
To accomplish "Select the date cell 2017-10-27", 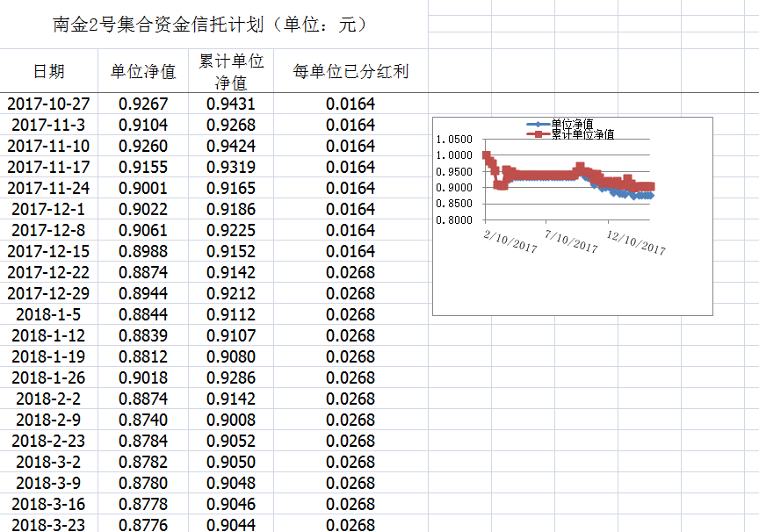I will pyautogui.click(x=49, y=104).
